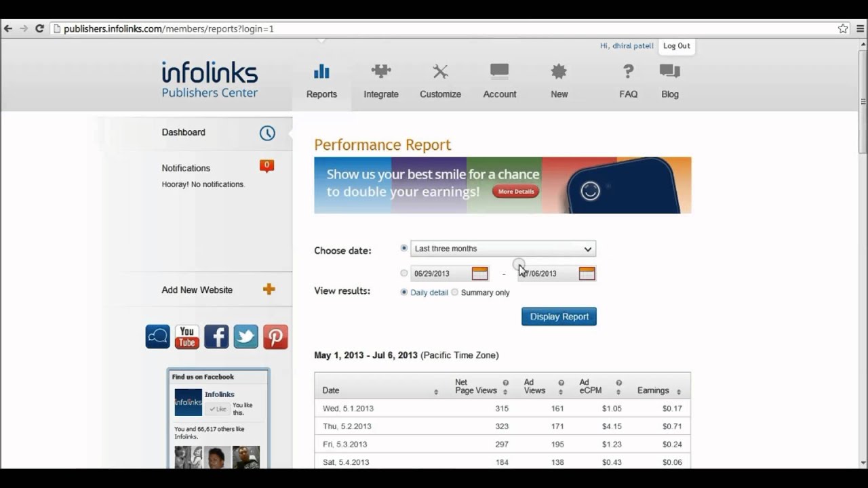Sort by the Date column arrows
868x488 pixels.
click(436, 392)
